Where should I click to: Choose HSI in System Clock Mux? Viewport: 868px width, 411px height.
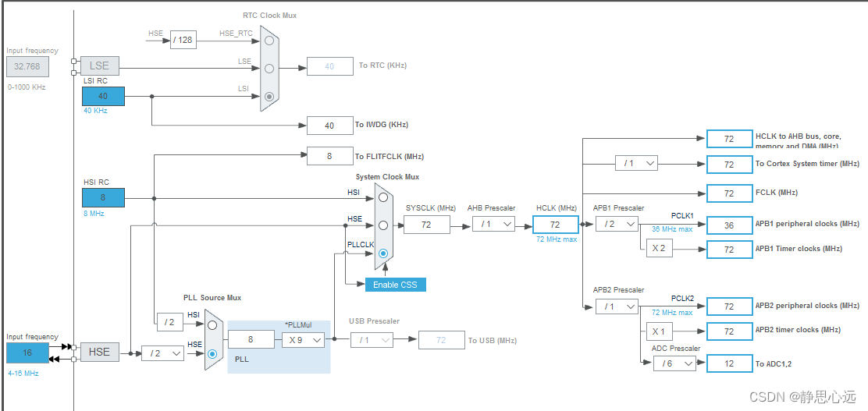[383, 197]
